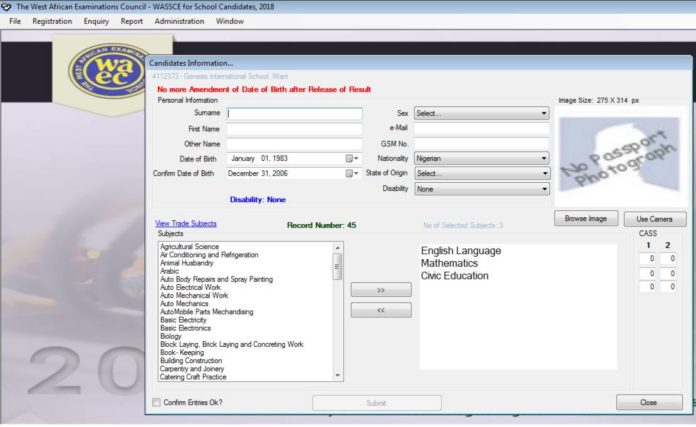The height and width of the screenshot is (427, 696).
Task: Open the File menu
Action: pyautogui.click(x=15, y=21)
